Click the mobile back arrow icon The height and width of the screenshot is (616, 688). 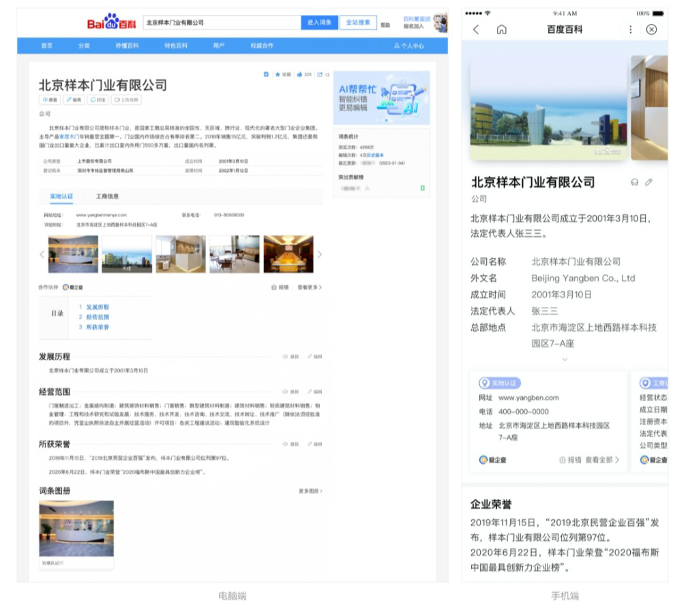tap(476, 29)
